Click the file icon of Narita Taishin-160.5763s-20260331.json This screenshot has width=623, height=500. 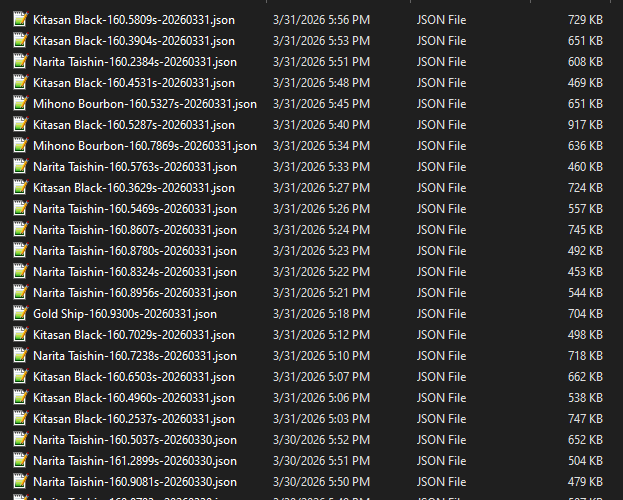[21, 167]
